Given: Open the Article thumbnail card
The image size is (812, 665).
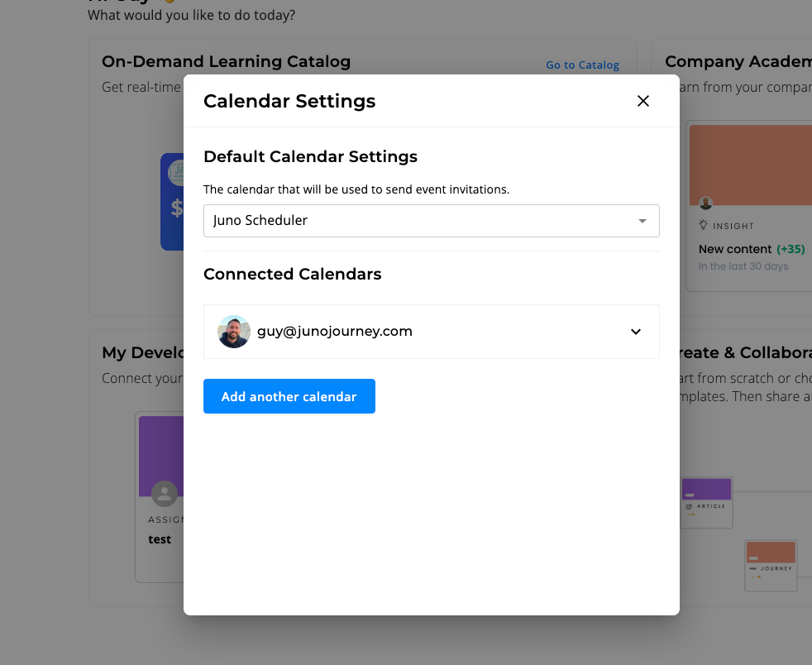Looking at the screenshot, I should point(706,502).
